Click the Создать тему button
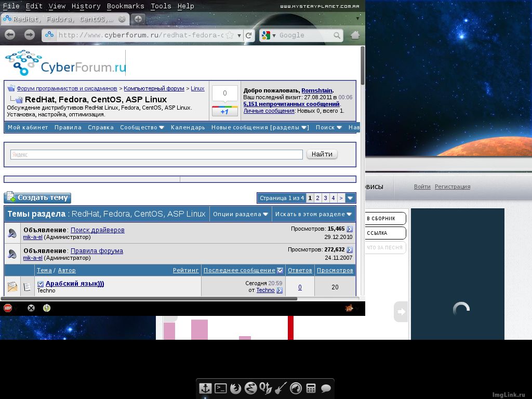 point(37,197)
